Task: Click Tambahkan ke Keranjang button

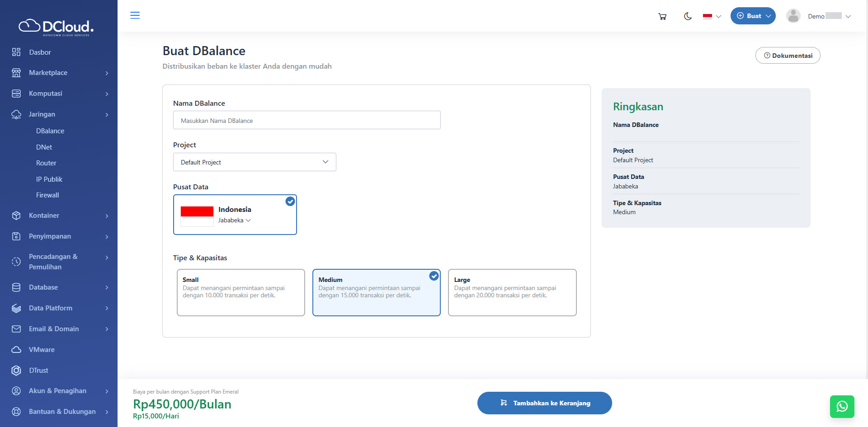Action: (x=544, y=403)
